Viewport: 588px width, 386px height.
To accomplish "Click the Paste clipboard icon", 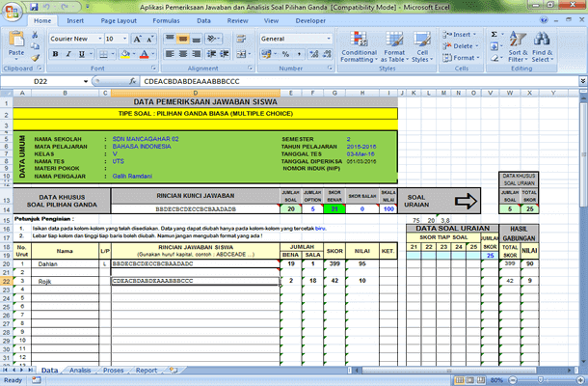I will 16,40.
